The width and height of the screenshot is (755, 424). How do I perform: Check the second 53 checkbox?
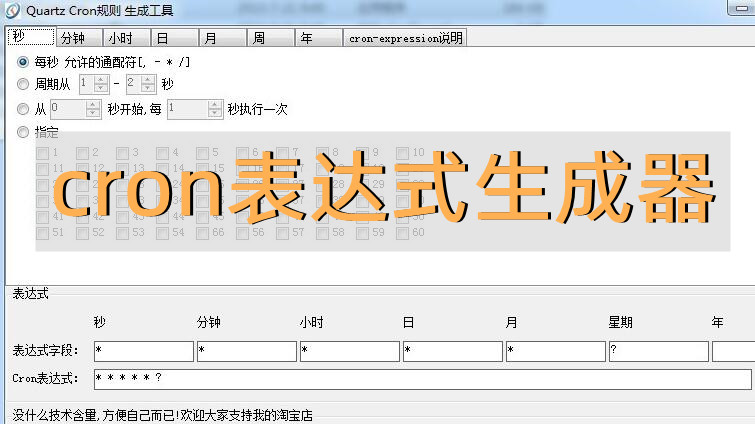[123, 233]
